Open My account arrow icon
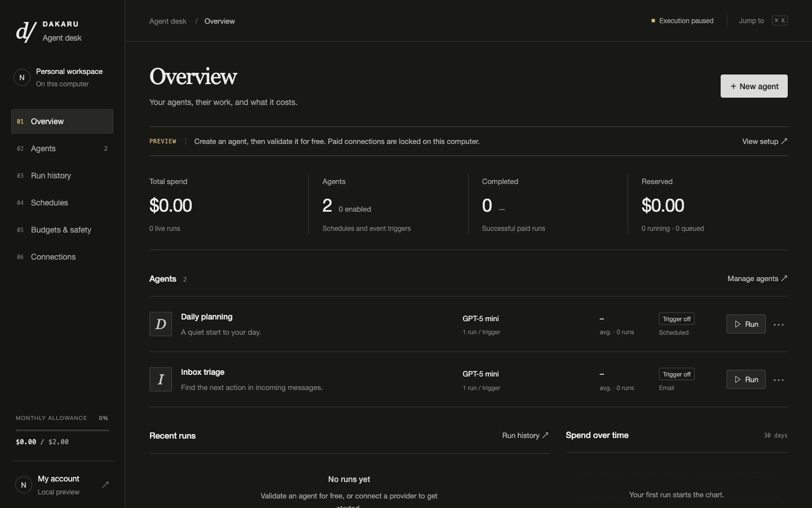 105,484
